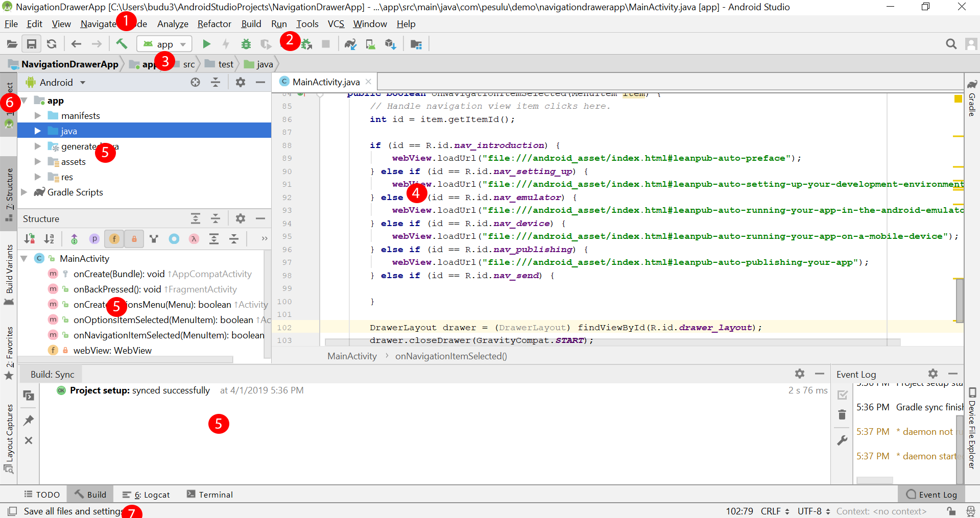980x518 pixels.
Task: Toggle lambda display in the Structure panel
Action: (x=194, y=238)
